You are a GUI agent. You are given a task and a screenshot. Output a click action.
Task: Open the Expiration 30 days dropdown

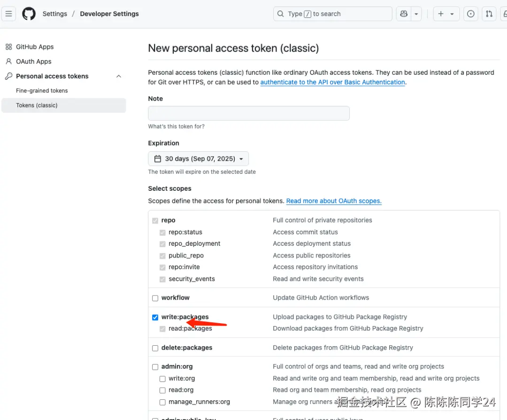[x=199, y=159]
